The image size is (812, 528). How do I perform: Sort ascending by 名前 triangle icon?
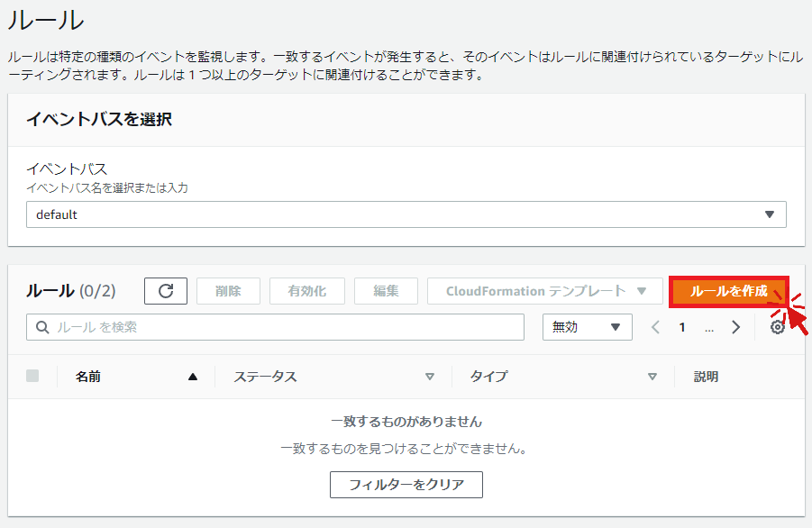tap(192, 377)
